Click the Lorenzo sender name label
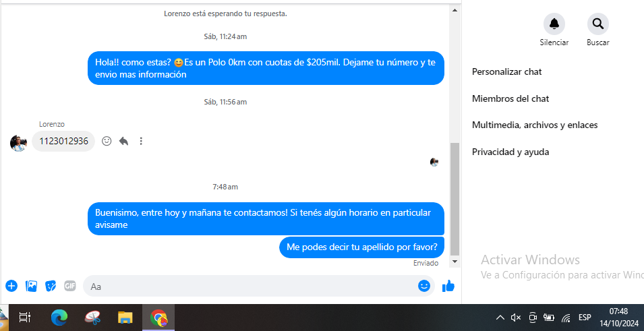The width and height of the screenshot is (644, 331). 52,124
